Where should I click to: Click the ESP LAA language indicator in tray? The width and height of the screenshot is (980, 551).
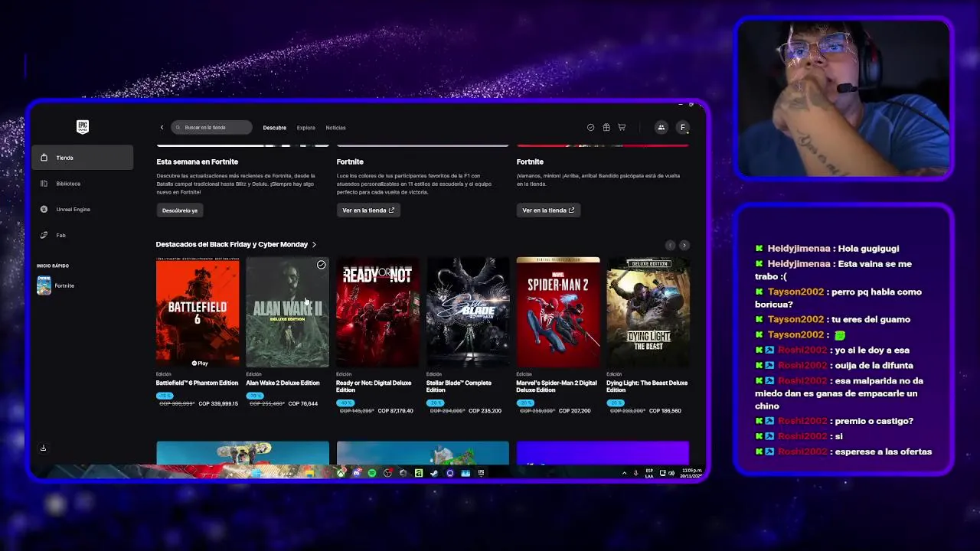(x=649, y=473)
